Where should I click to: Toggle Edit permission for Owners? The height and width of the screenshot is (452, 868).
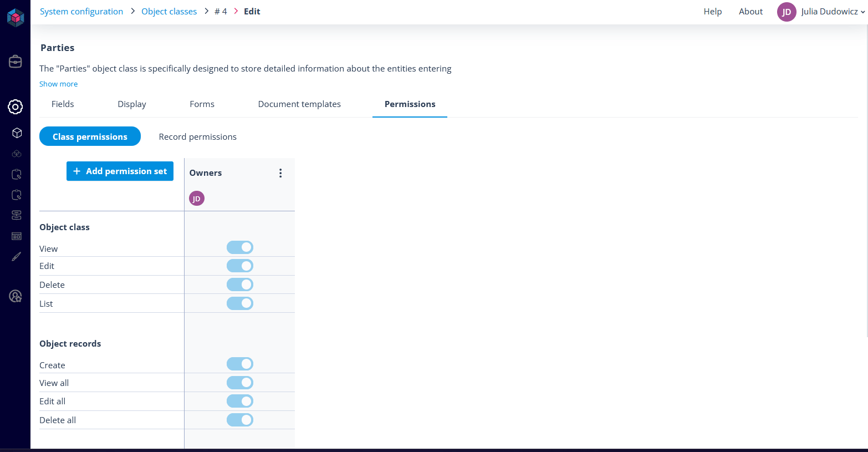click(240, 266)
